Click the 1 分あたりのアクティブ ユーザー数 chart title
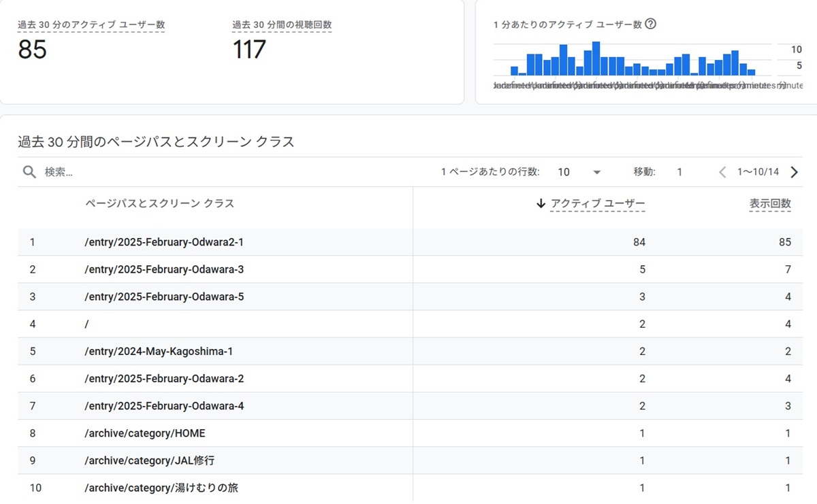Screen dimensions: 817x504 [568, 24]
